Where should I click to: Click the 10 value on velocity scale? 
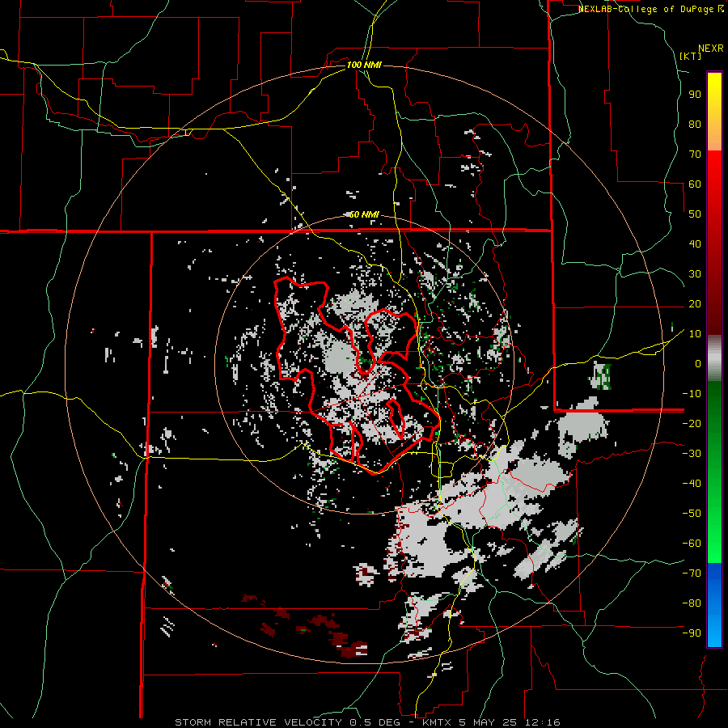695,334
